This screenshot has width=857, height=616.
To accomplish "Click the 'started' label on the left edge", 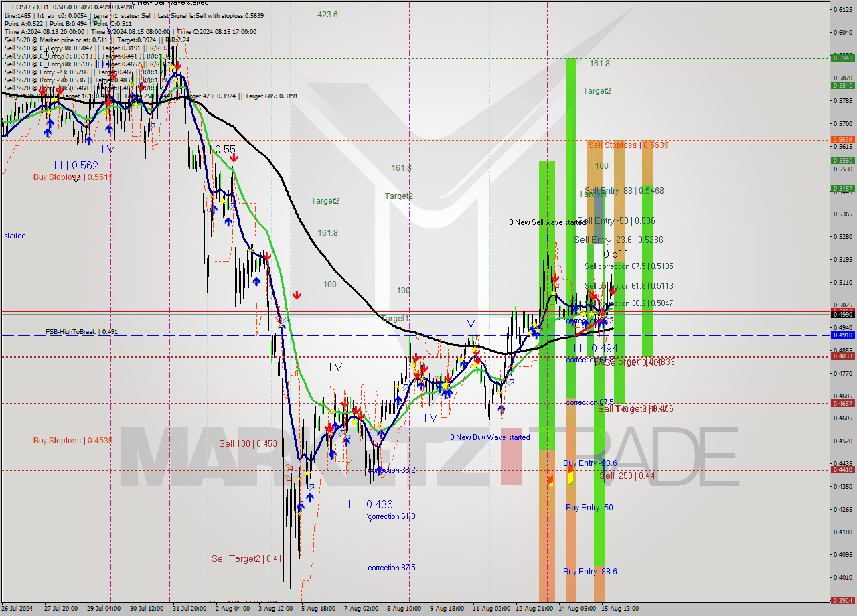I will 15,236.
